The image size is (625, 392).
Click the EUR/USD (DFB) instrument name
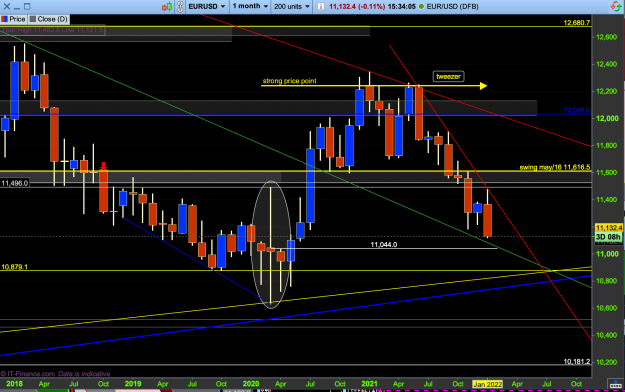[452, 6]
